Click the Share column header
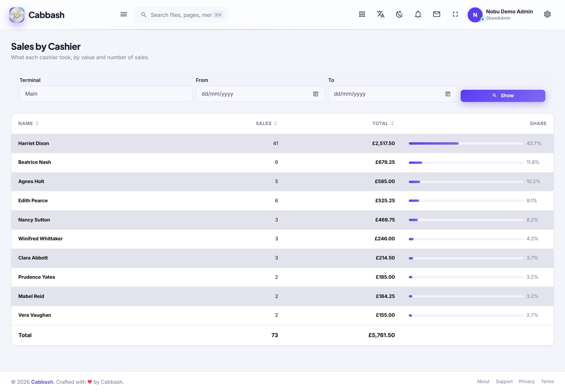Screen dimensions: 565x392 coord(538,123)
